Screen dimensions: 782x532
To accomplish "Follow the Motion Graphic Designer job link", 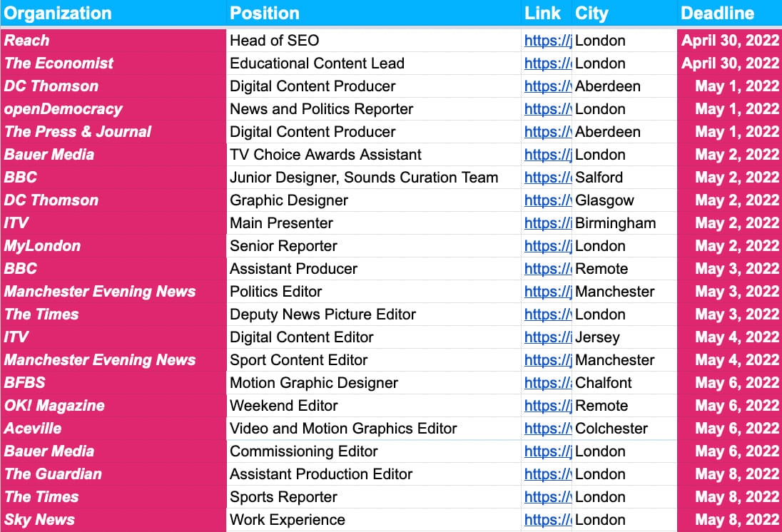I will point(547,383).
